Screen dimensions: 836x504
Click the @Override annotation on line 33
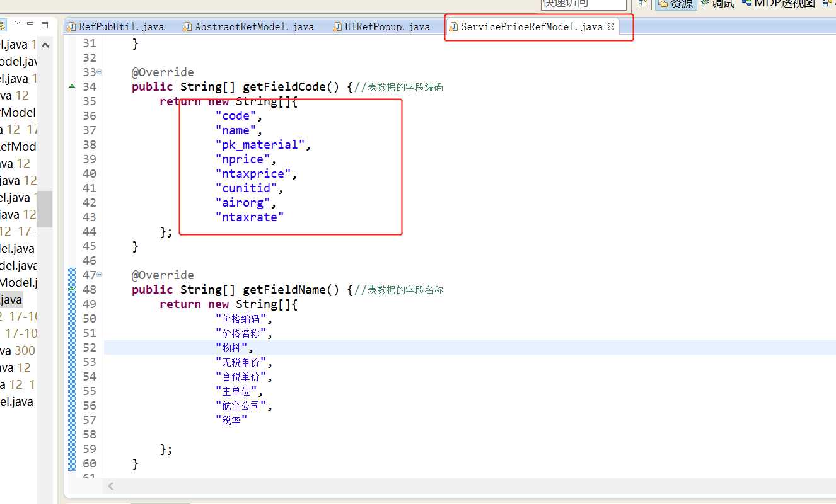click(163, 72)
